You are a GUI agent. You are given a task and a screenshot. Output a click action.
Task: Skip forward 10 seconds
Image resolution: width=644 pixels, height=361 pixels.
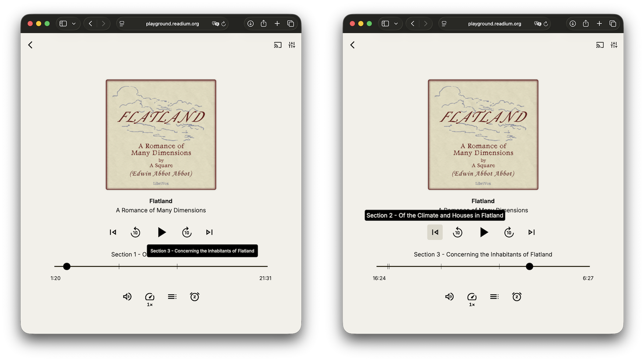pos(187,232)
